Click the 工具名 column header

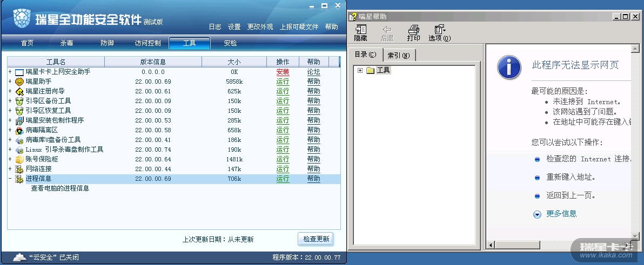(x=56, y=62)
